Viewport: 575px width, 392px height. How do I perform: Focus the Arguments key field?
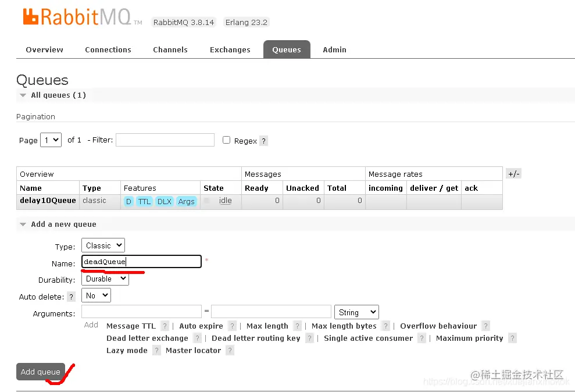tap(141, 311)
